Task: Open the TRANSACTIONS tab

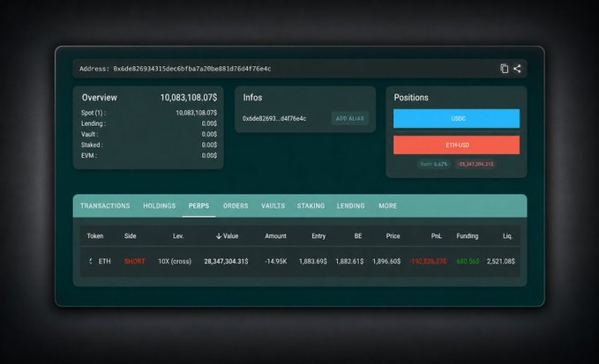Action: [105, 205]
